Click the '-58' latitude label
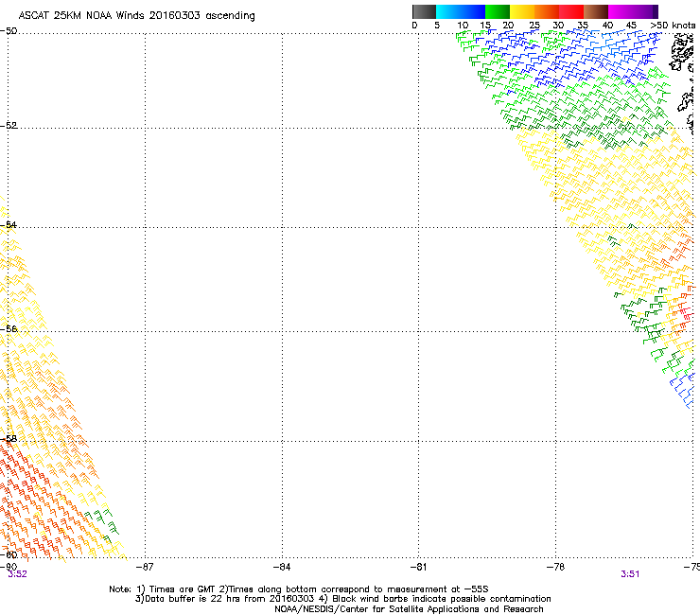 coord(9,439)
